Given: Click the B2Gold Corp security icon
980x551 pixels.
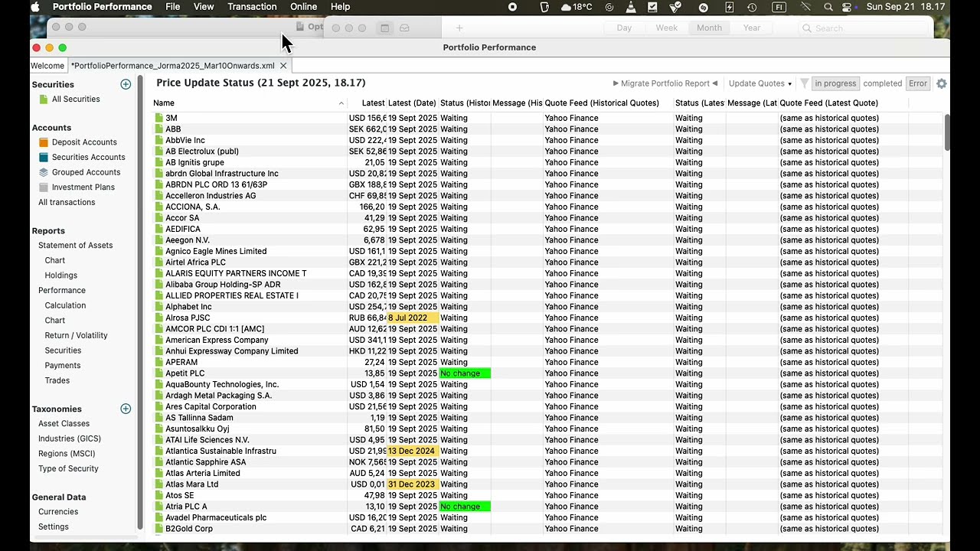Looking at the screenshot, I should [x=159, y=529].
